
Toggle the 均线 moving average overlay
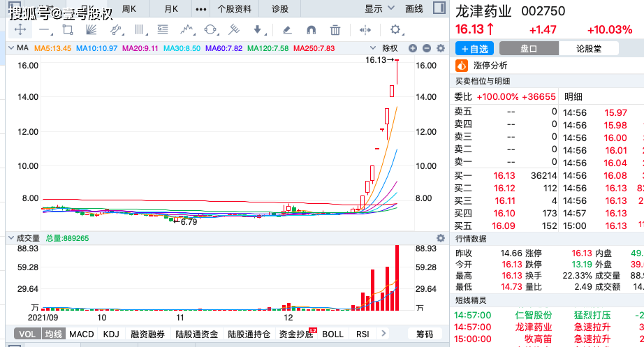53,334
